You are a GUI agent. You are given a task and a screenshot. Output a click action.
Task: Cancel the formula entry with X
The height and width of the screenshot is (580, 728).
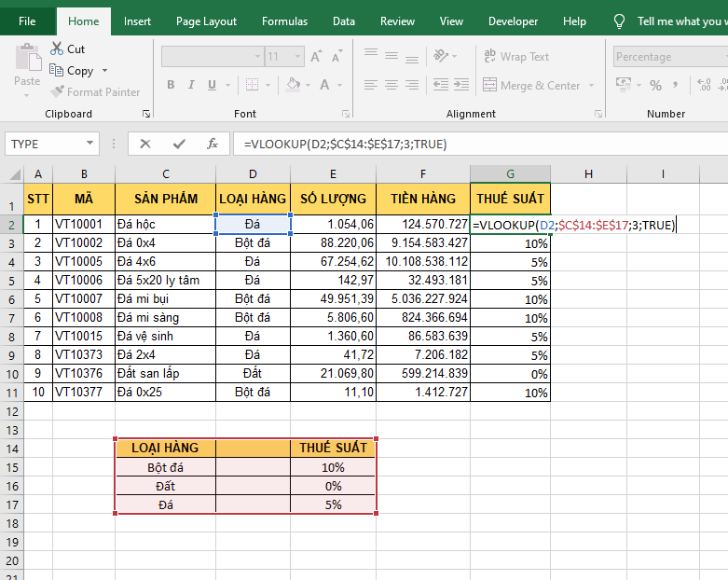(x=145, y=144)
